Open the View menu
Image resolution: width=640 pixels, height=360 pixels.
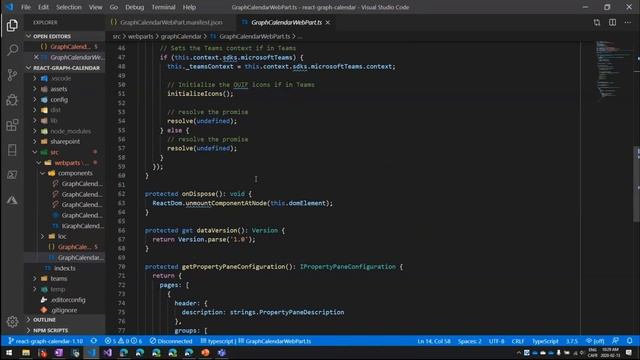[x=96, y=7]
